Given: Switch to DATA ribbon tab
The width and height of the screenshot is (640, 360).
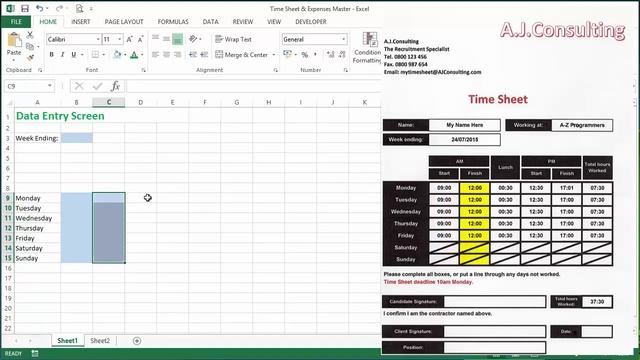Looking at the screenshot, I should pos(211,22).
